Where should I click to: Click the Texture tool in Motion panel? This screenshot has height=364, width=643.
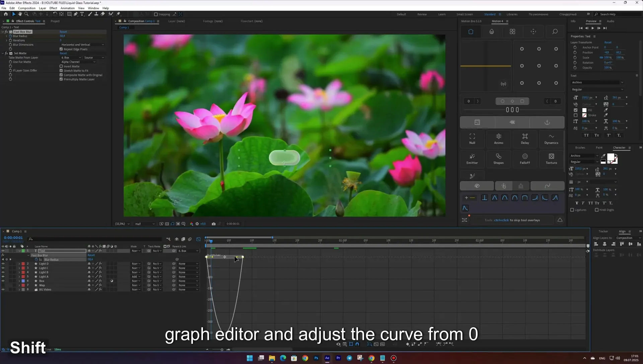551,159
